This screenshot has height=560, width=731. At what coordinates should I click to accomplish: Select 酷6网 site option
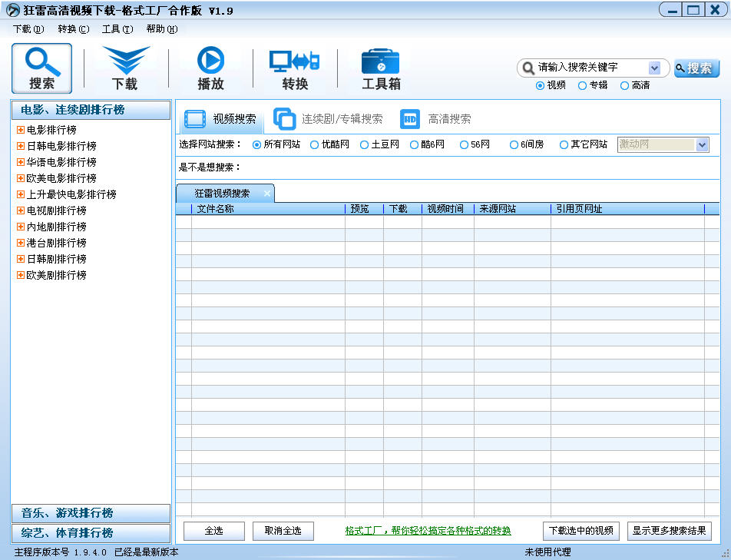pos(414,144)
